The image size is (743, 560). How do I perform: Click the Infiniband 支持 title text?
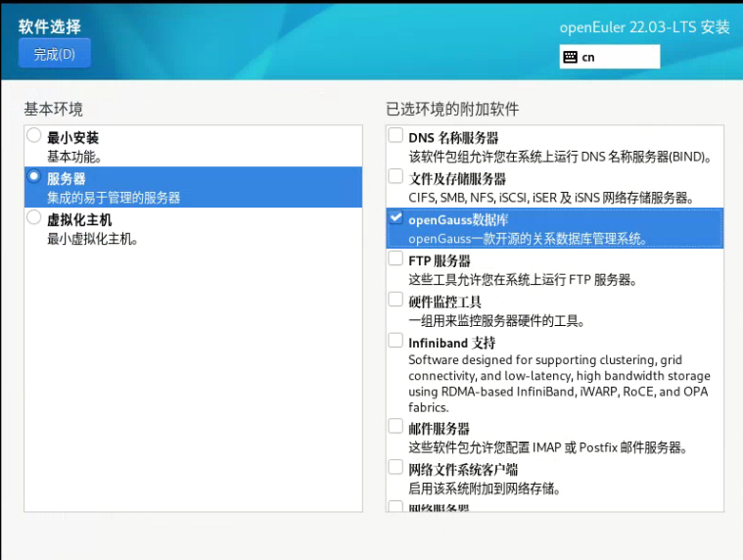click(452, 343)
